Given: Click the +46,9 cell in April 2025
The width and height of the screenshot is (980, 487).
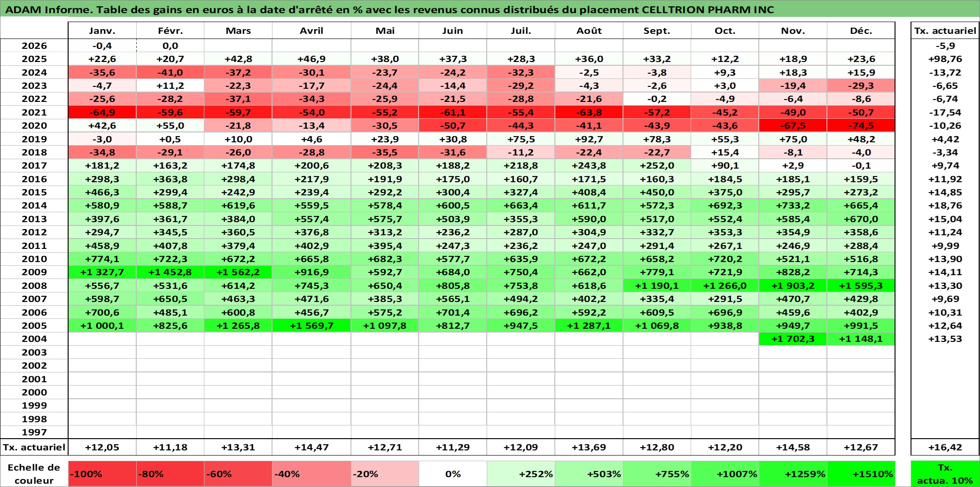Looking at the screenshot, I should pyautogui.click(x=311, y=59).
